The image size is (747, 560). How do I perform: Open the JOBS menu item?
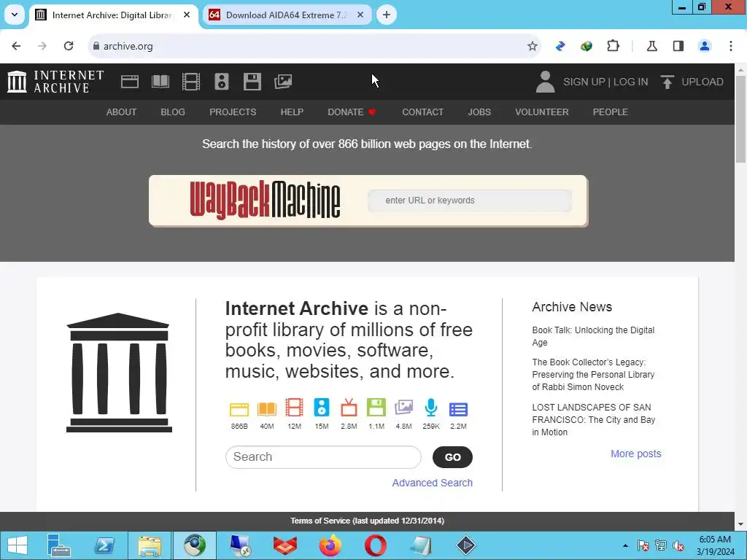(479, 112)
